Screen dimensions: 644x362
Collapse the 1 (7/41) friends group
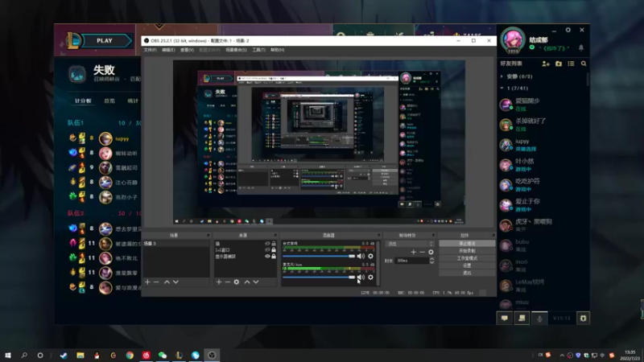coord(502,88)
